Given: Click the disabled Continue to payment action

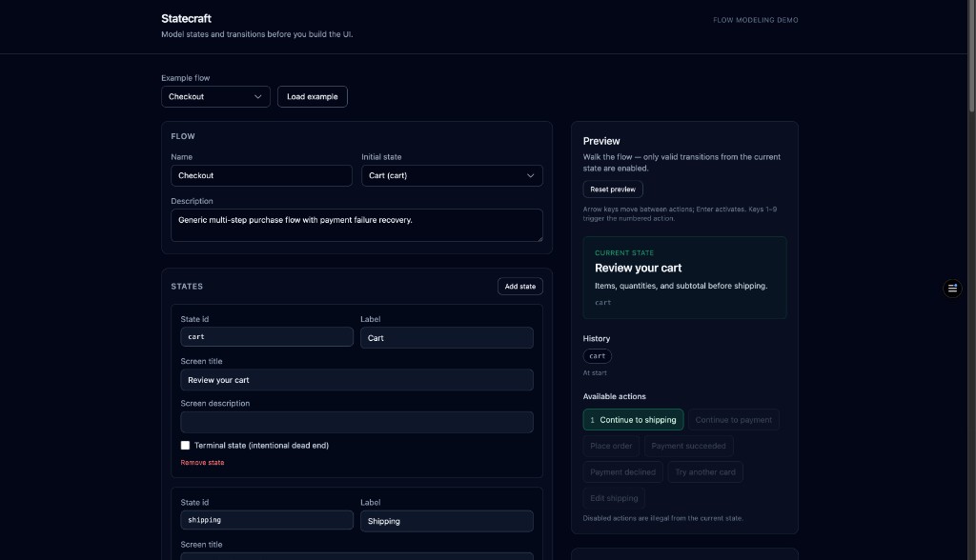Looking at the screenshot, I should (733, 420).
